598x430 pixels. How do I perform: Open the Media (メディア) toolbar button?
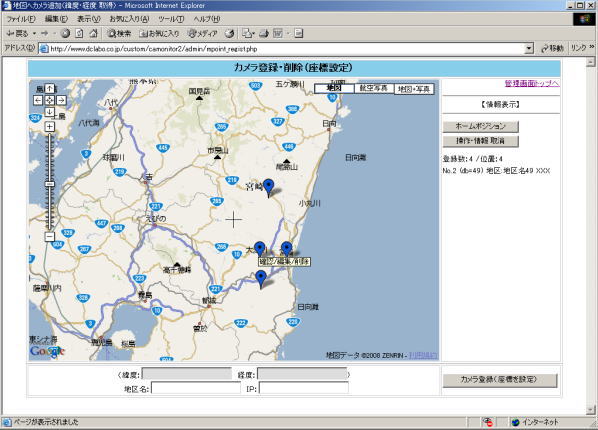(x=203, y=34)
